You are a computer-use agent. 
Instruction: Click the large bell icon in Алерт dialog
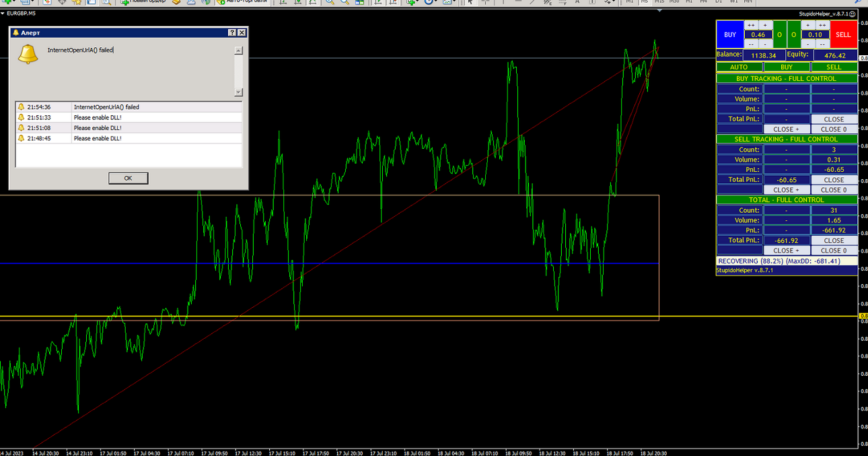pos(28,55)
